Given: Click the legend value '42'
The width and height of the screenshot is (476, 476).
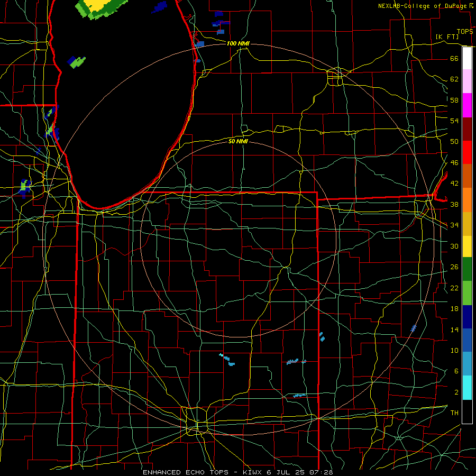Looking at the screenshot, I should point(454,184).
